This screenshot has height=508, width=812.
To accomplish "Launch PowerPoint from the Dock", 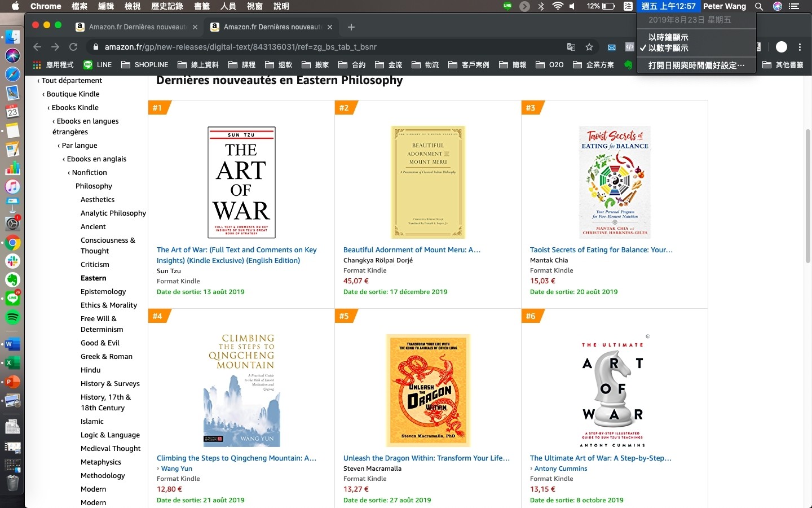I will (x=12, y=382).
